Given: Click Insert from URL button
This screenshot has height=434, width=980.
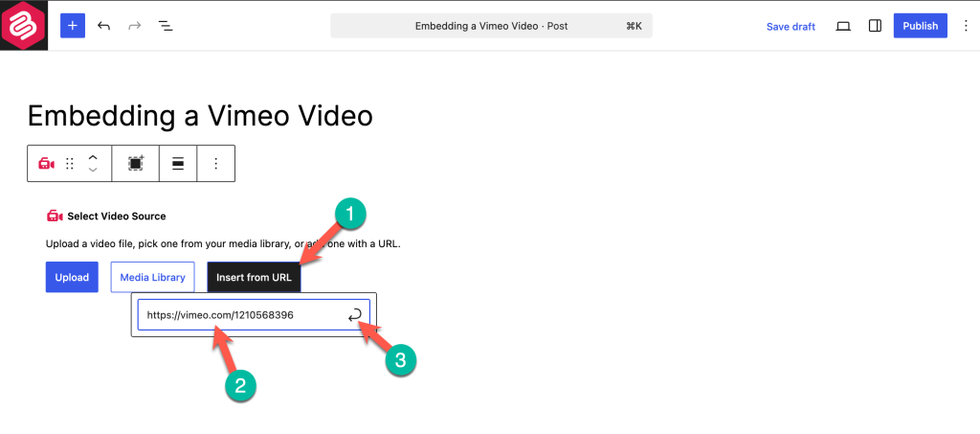Looking at the screenshot, I should point(254,277).
